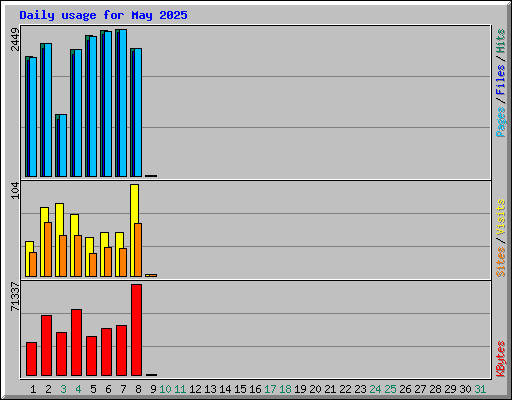This screenshot has height=400, width=512.
Task: Click the red KBytes bar for day 2
Action: [46, 345]
